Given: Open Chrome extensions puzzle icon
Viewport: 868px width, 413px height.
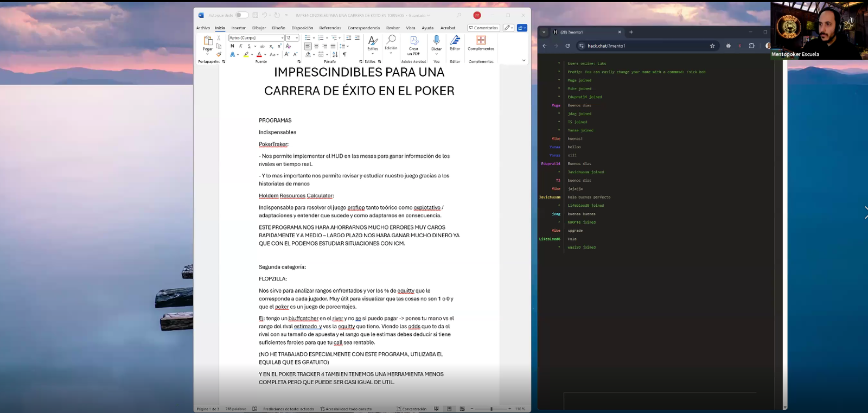Looking at the screenshot, I should [x=751, y=46].
